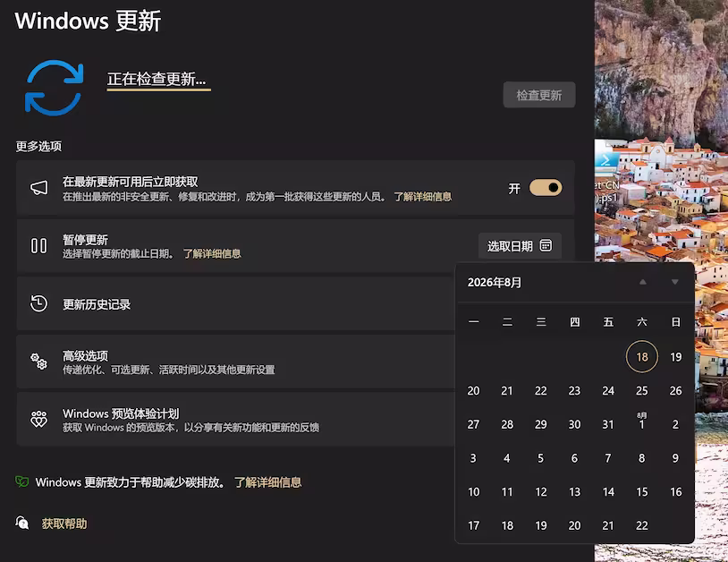Select date 5 in the calendar
This screenshot has height=562, width=728.
coord(541,458)
